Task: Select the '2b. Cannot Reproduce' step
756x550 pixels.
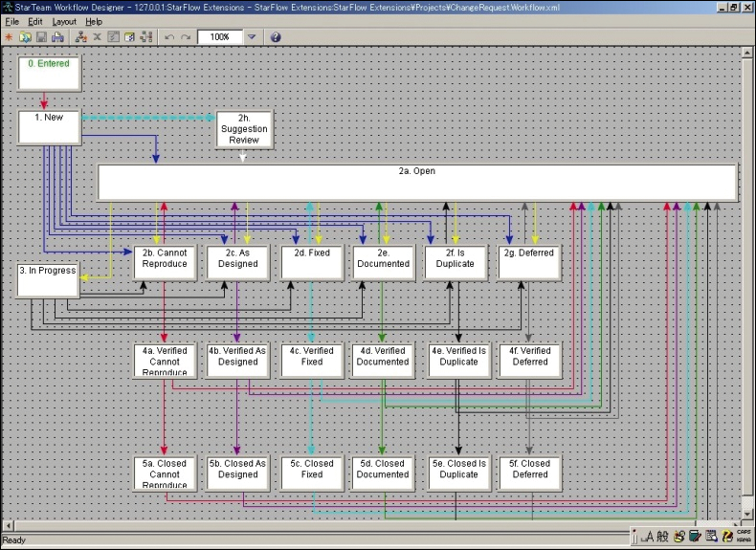Action: [165, 263]
